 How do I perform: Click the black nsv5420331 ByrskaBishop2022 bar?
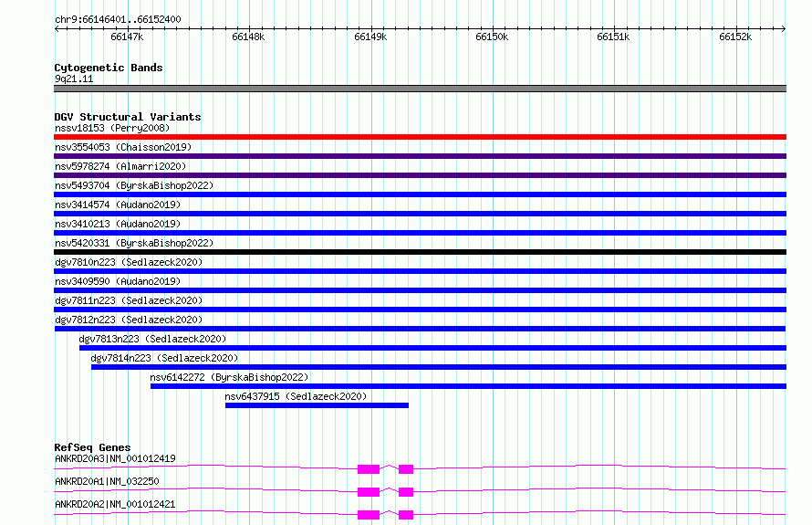pyautogui.click(x=420, y=252)
